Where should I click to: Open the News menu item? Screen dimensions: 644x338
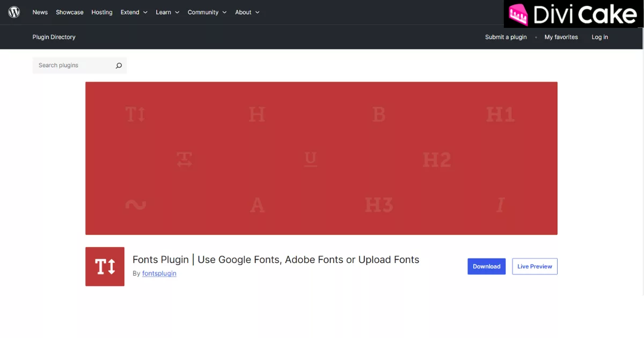click(x=40, y=12)
